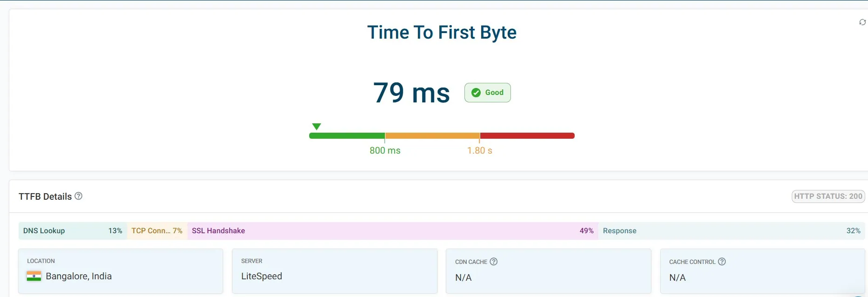The width and height of the screenshot is (868, 297).
Task: Click the 1.80 s threshold label
Action: pos(480,150)
